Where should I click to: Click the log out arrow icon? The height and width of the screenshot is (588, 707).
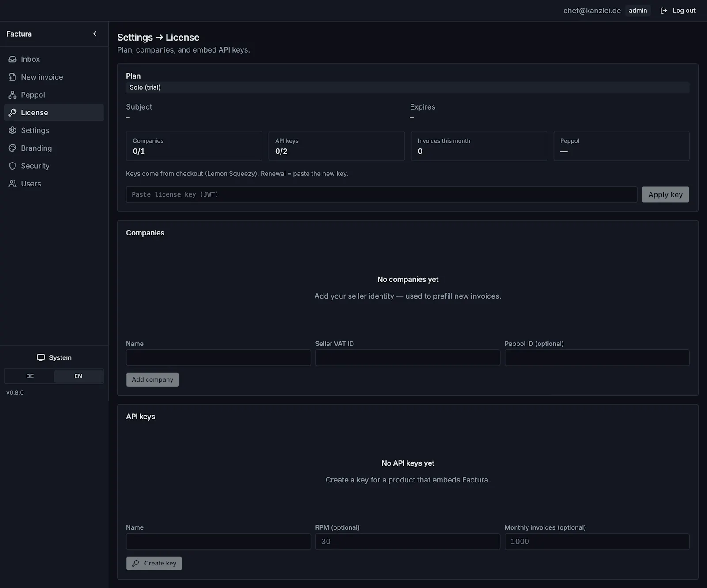pyautogui.click(x=664, y=11)
